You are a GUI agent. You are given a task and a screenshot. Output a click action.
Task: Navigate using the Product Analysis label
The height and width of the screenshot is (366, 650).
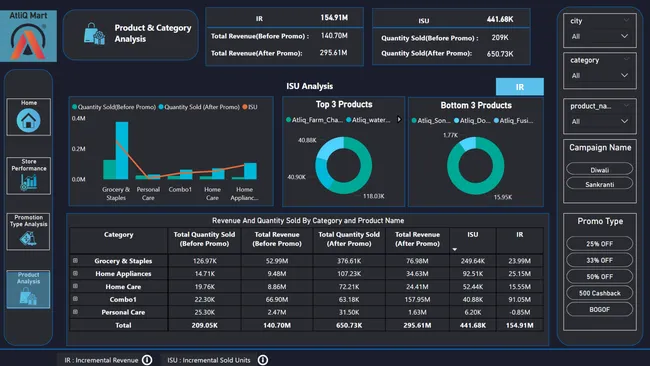tap(28, 278)
